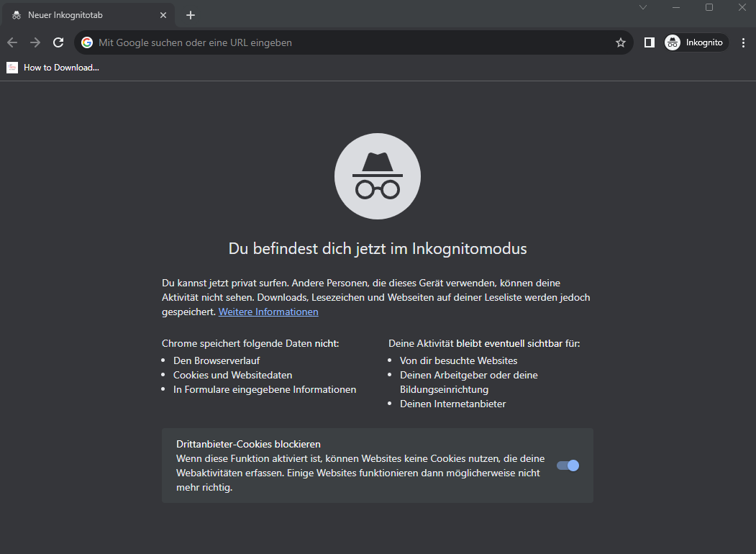Image resolution: width=756 pixels, height=554 pixels.
Task: Open the side panel icon
Action: pyautogui.click(x=650, y=42)
